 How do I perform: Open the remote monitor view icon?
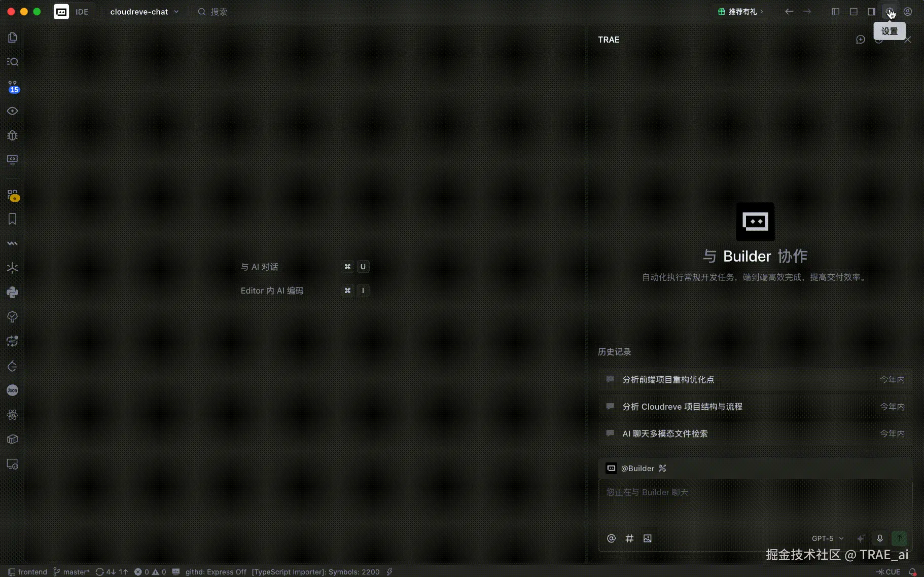13,160
